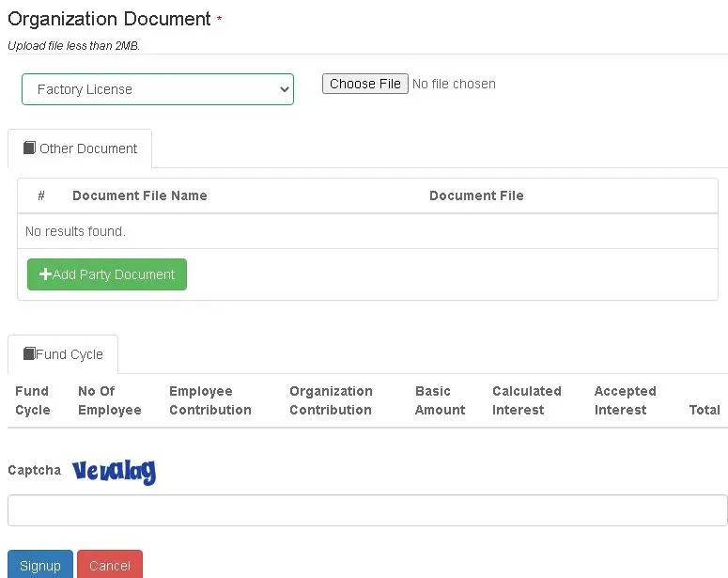Click the No Of Employee column header
This screenshot has height=578, width=728.
click(x=110, y=400)
